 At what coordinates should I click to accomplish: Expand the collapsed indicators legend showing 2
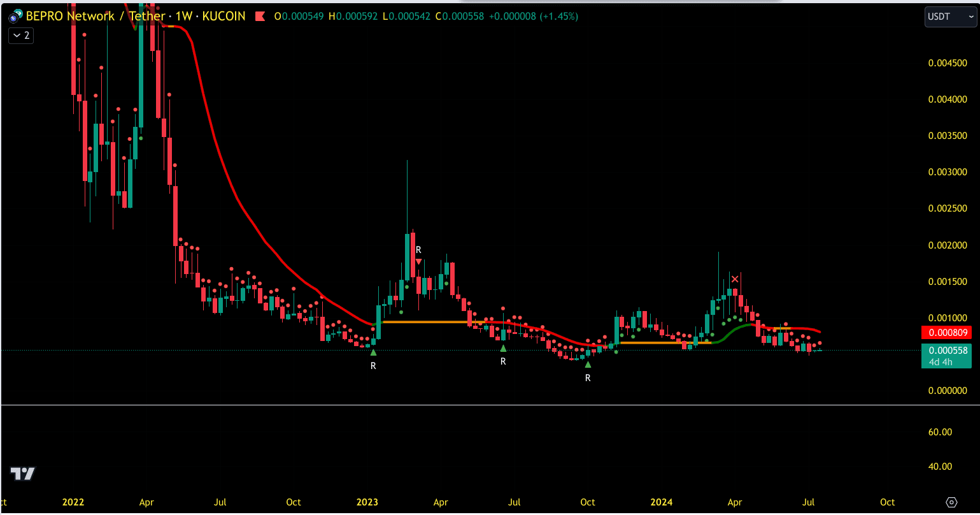click(x=21, y=36)
